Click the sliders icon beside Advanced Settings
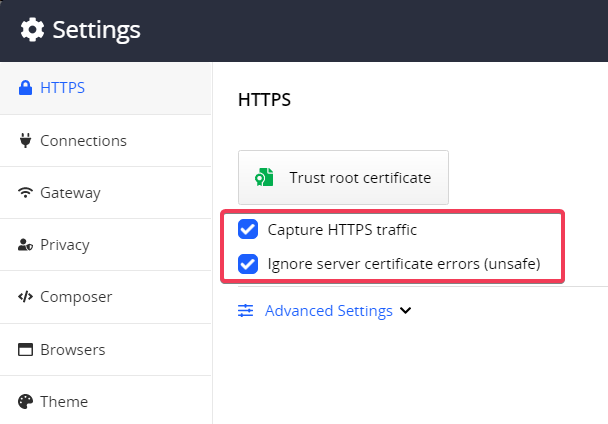 (x=246, y=311)
